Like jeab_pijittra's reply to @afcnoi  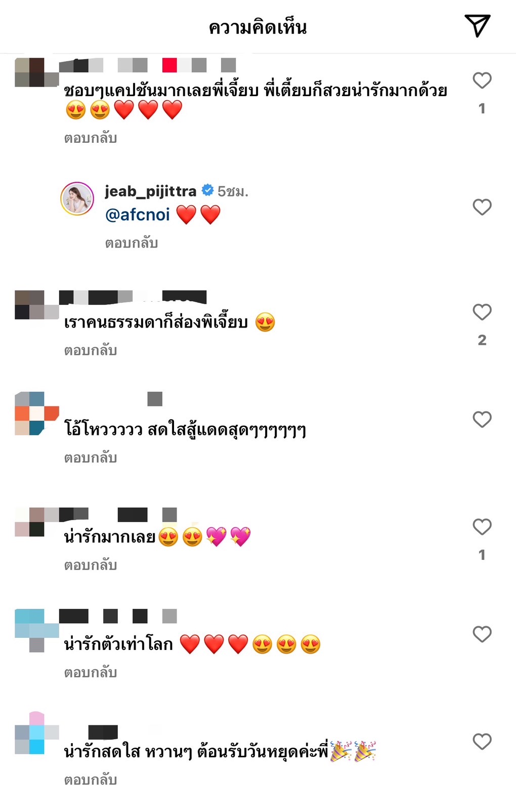coord(482,207)
